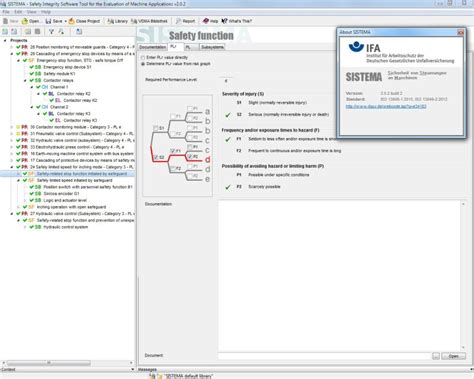The height and width of the screenshot is (379, 474).
Task: Click the Open project toolbar icon
Action: tap(25, 21)
